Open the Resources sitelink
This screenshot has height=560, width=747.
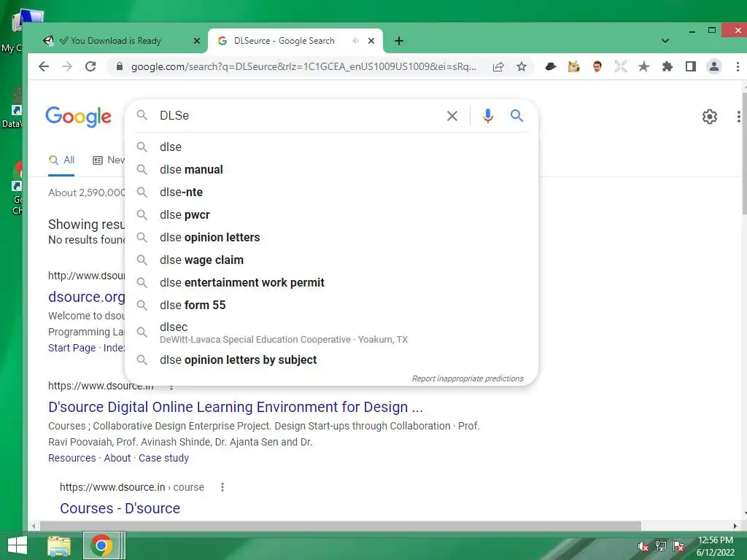click(72, 458)
